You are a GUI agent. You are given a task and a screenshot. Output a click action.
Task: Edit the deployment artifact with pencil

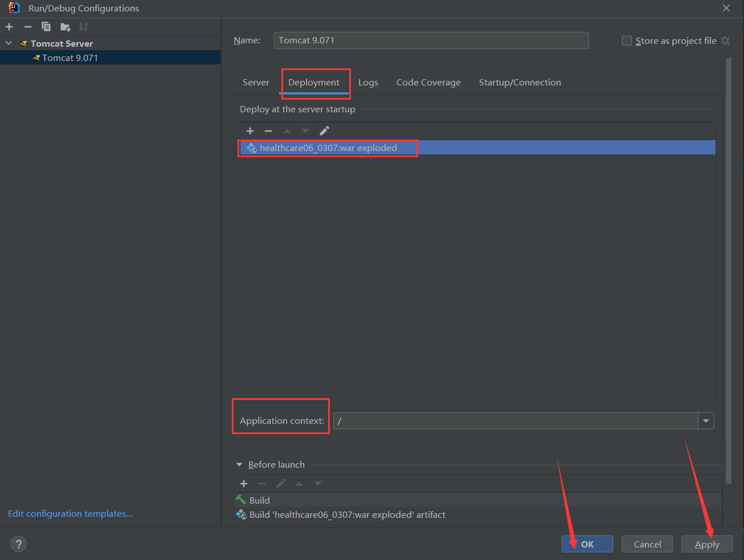(x=324, y=131)
